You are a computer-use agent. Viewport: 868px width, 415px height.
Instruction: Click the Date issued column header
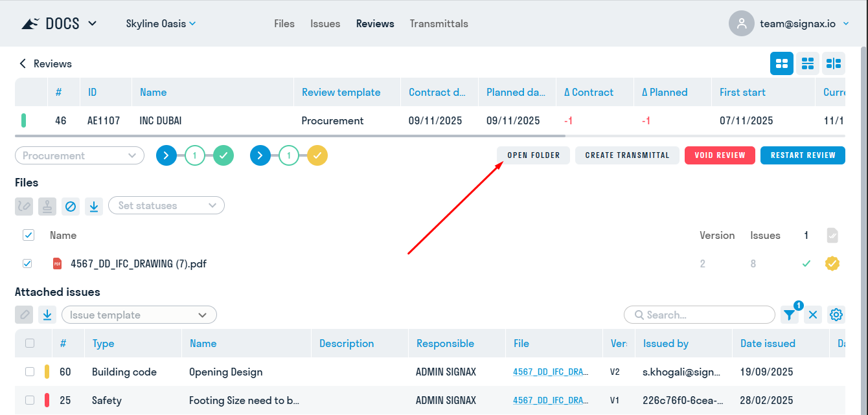click(x=768, y=343)
